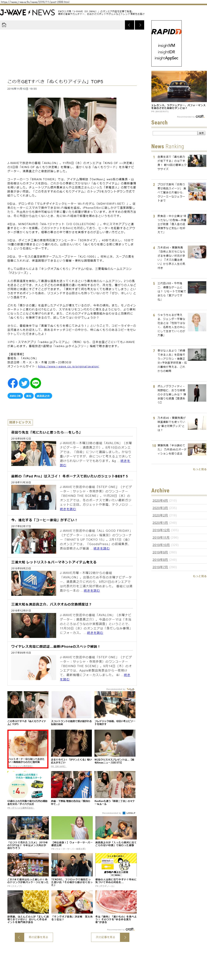Go to previous article with top left arrow
The height and width of the screenshot is (980, 207).
point(129,25)
